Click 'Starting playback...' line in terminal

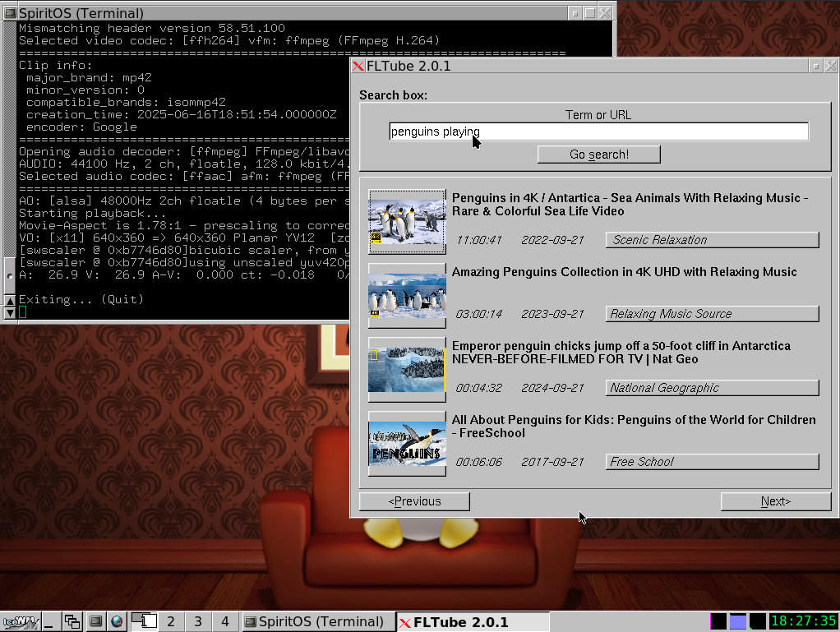(x=92, y=214)
